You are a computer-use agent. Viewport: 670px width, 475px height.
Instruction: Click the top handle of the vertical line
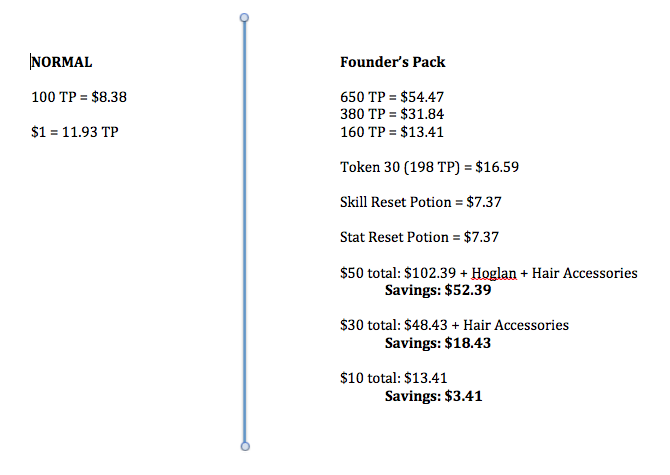(x=244, y=18)
